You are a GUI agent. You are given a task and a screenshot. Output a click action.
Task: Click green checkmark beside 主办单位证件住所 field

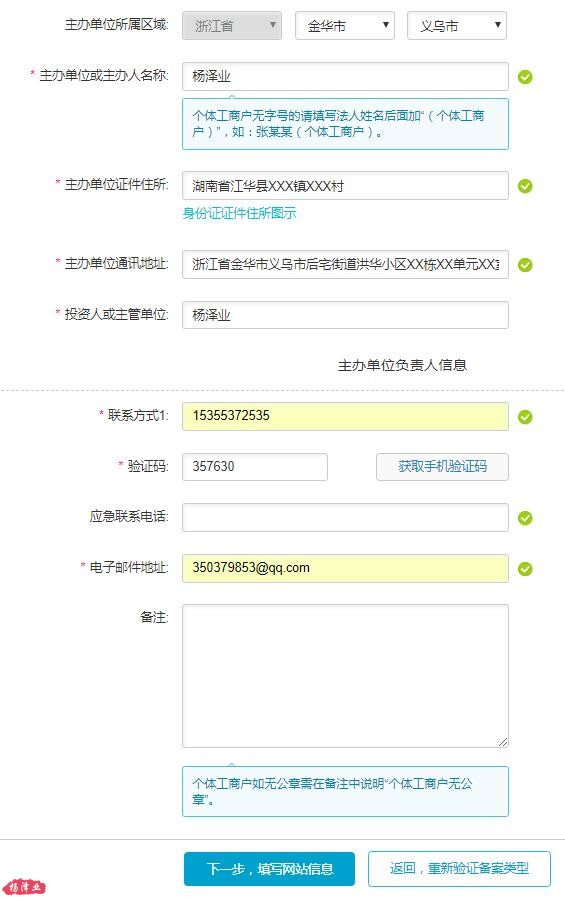tap(525, 186)
